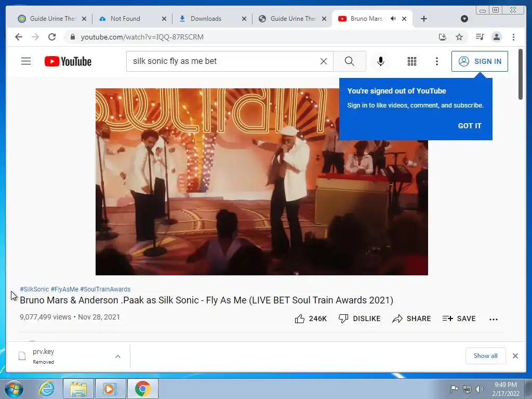Open the Chrome profile icon
Viewport: 532px width, 399px height.
point(496,37)
